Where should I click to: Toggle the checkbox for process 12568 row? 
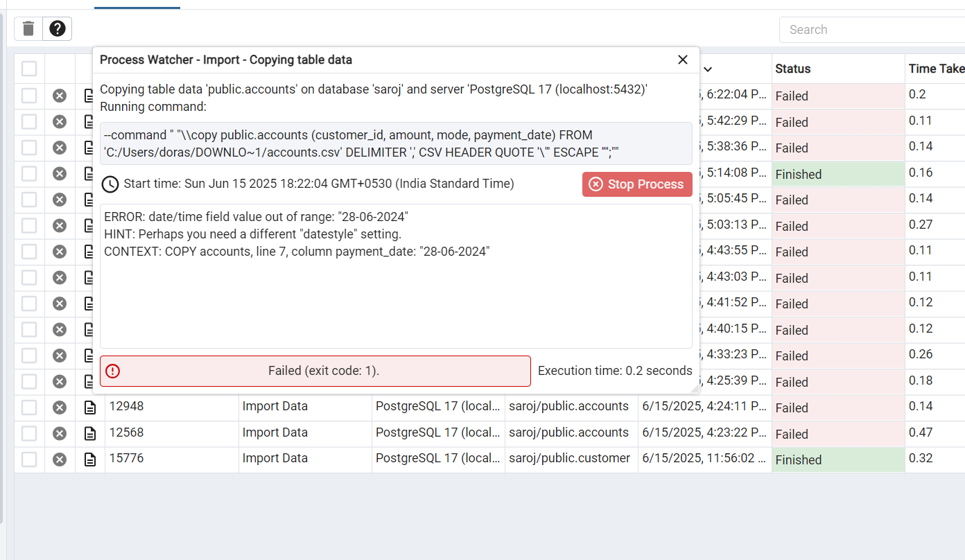(x=29, y=433)
